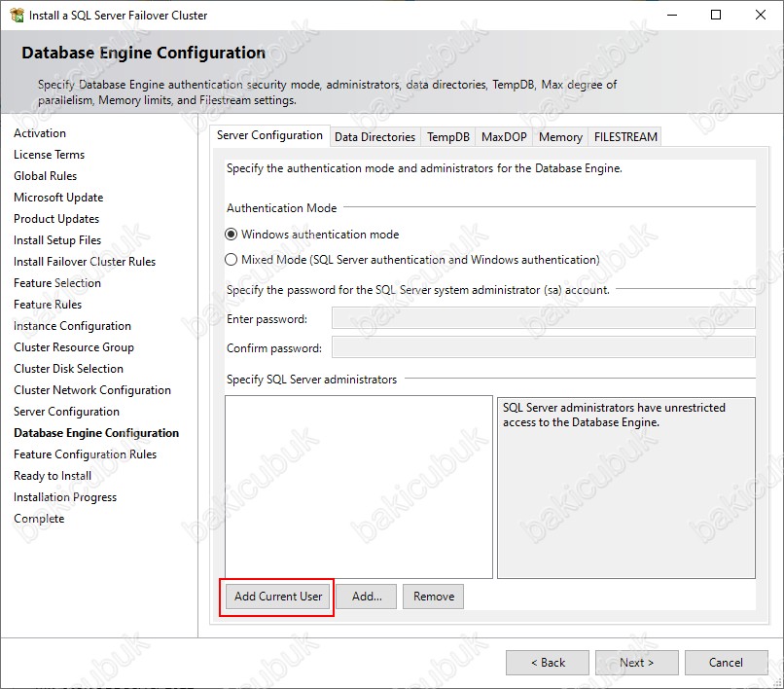Minimize the setup window

[672, 15]
